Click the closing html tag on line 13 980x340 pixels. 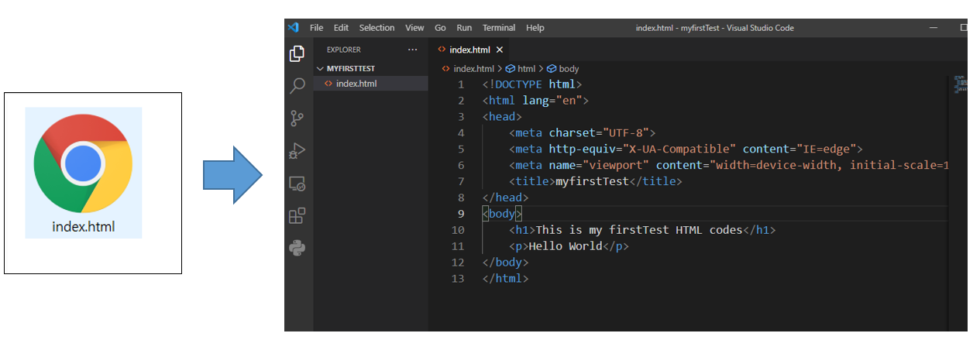point(505,278)
